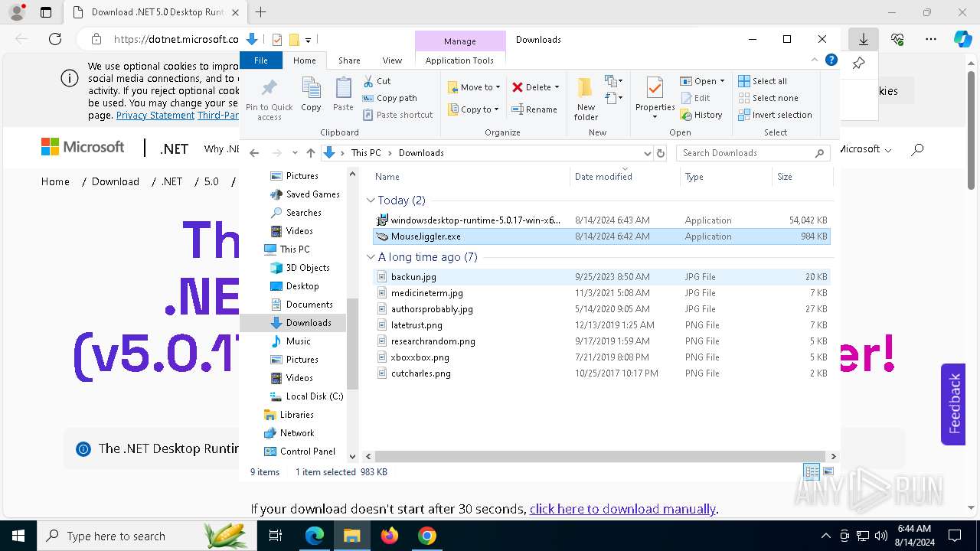980x551 pixels.
Task: Go up one folder level
Action: [310, 153]
